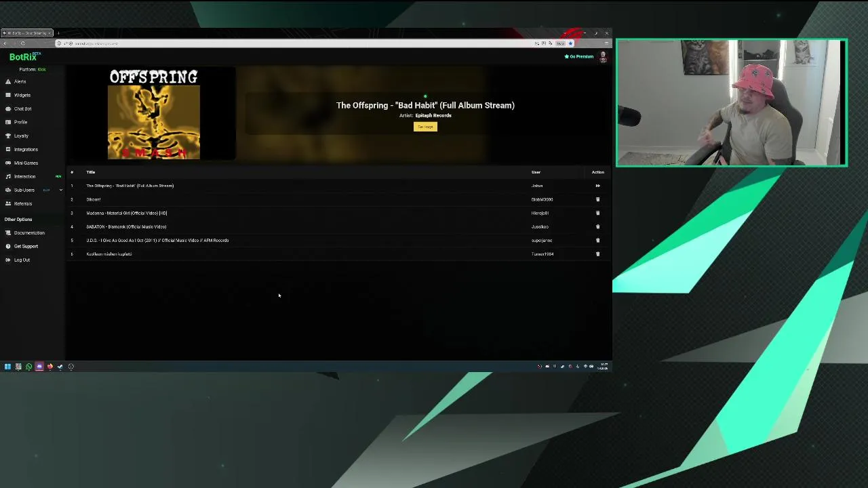868x488 pixels.
Task: Delete the Madonna Material Girl request
Action: point(597,213)
